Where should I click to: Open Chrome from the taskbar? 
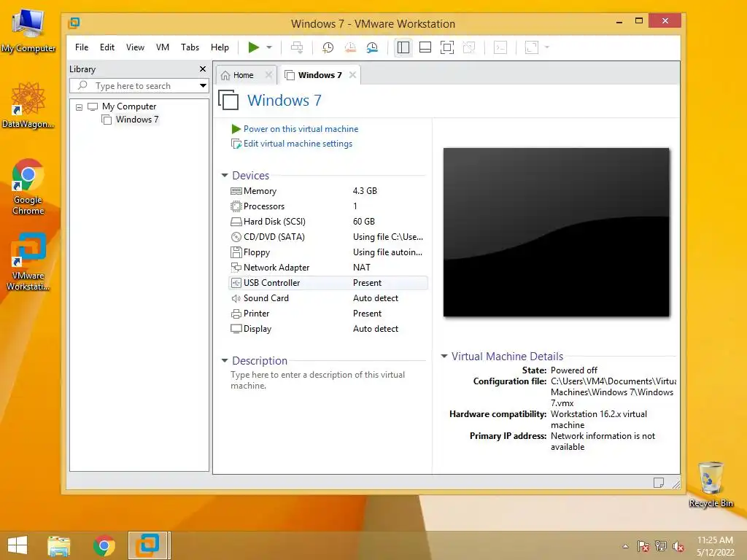click(x=104, y=545)
